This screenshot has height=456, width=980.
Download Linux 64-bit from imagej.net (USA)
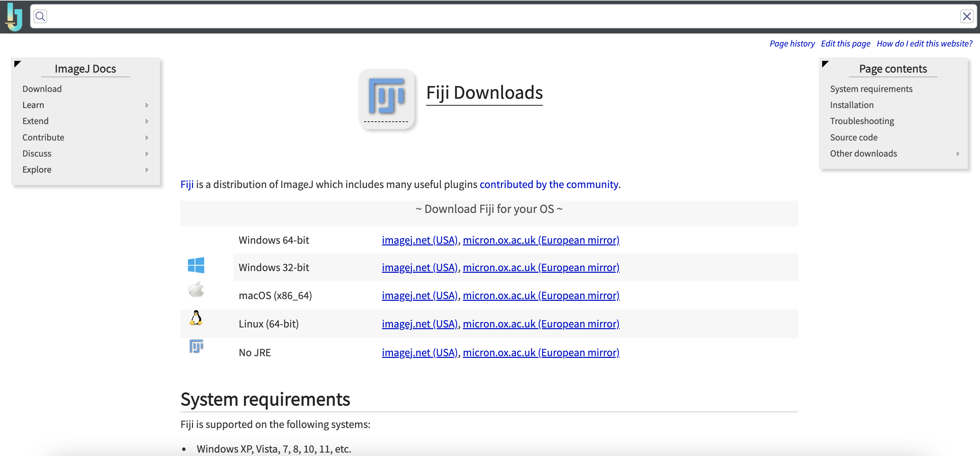click(x=419, y=324)
